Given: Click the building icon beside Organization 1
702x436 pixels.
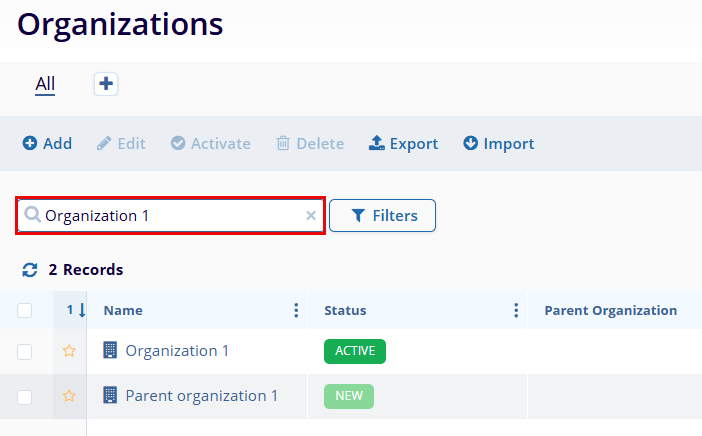Looking at the screenshot, I should tap(110, 351).
